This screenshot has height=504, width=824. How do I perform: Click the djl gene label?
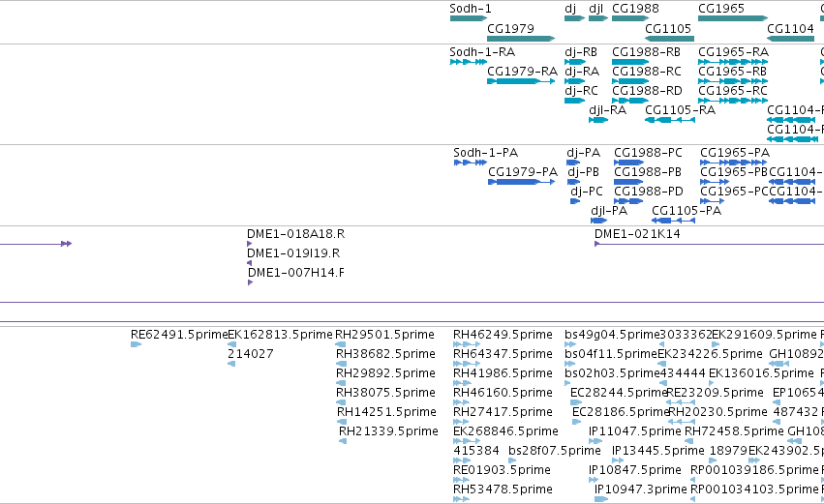[595, 9]
